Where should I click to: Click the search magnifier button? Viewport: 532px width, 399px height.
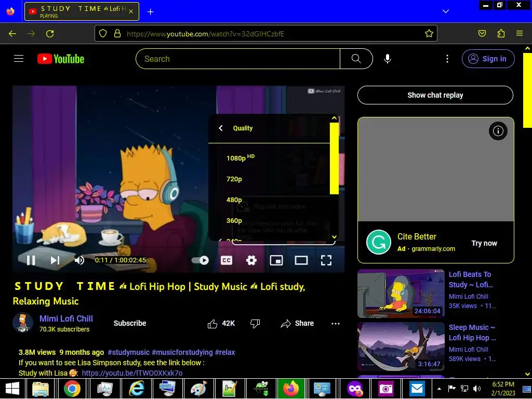click(356, 59)
